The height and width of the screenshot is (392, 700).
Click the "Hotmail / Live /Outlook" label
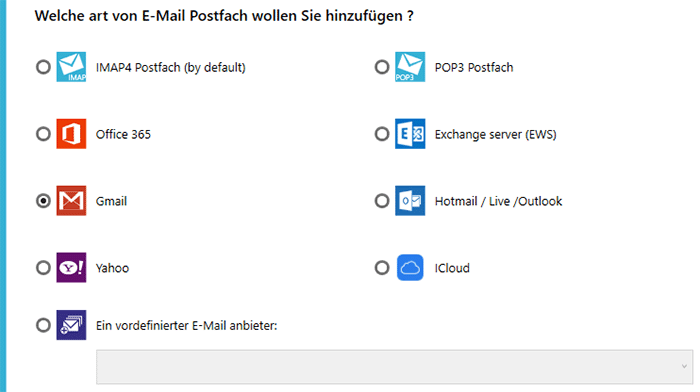[x=498, y=201]
